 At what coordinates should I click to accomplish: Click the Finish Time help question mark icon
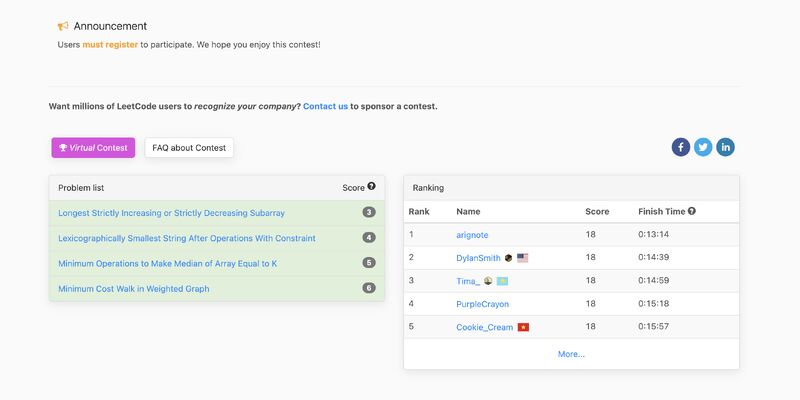point(692,211)
